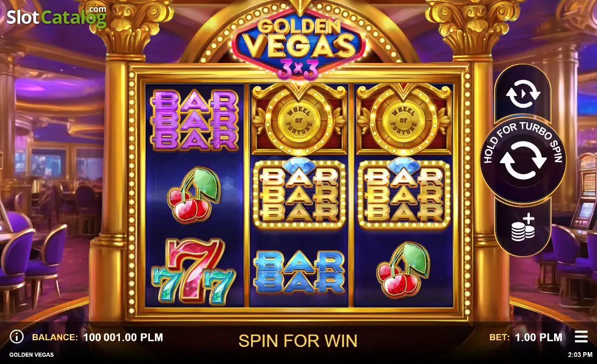The width and height of the screenshot is (597, 364).
Task: Click the balance amount 100 001.00 PLM
Action: point(123,337)
